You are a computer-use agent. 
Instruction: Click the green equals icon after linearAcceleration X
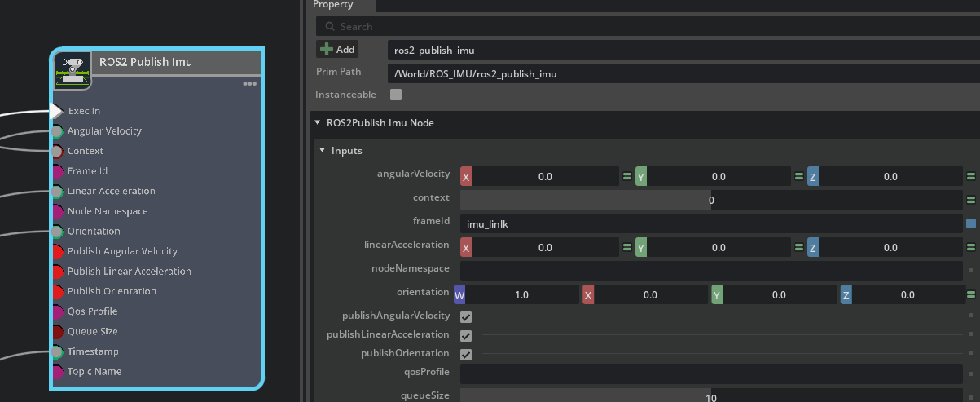[627, 247]
